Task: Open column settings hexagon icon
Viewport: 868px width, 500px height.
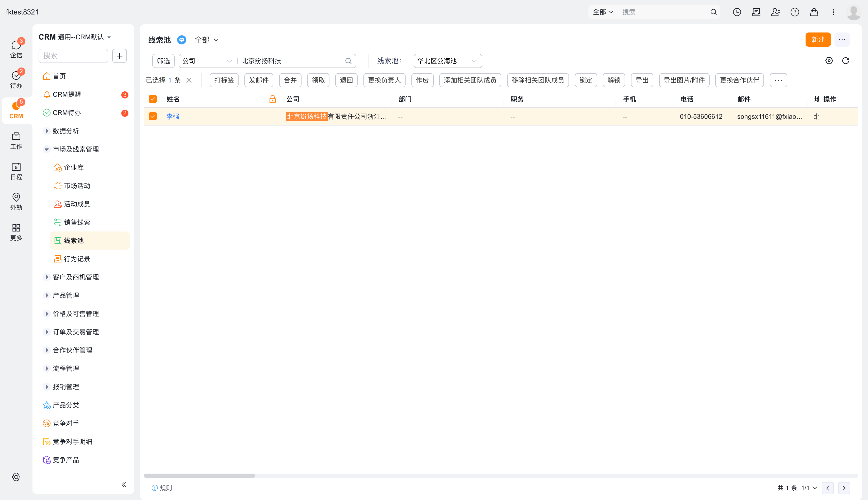Action: 829,61
